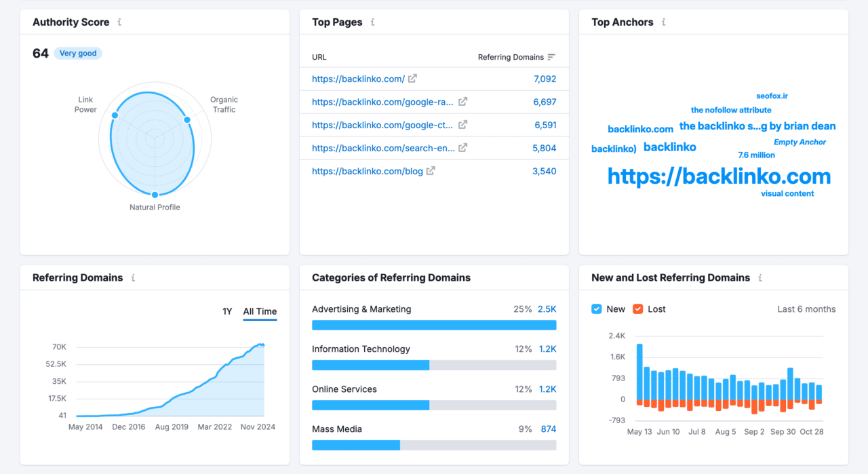Select the 'backlinko' anchor in the word cloud
The image size is (868, 474).
tap(669, 146)
